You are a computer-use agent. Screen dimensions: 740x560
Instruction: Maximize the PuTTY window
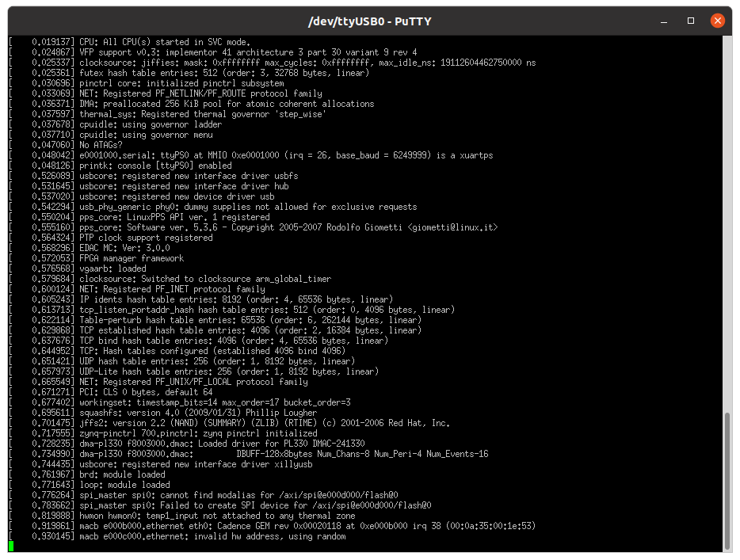[690, 21]
